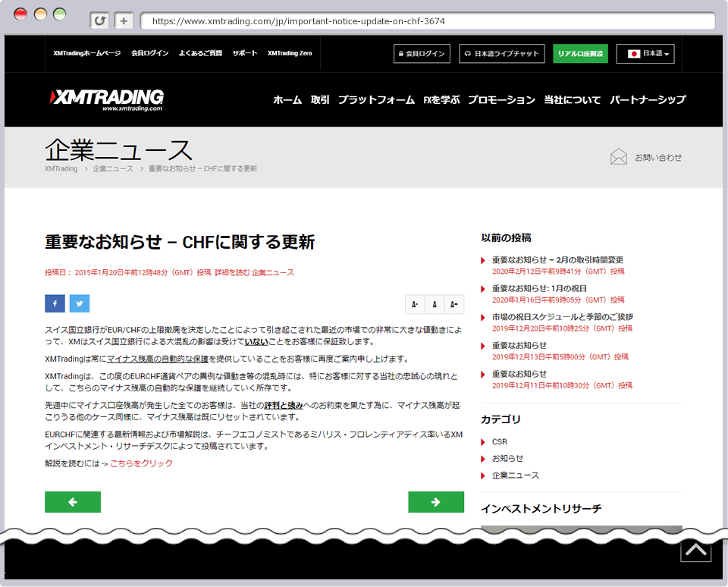Viewport: 728px width, 587px height.
Task: Click the back-to-top chevron icon
Action: tap(695, 551)
